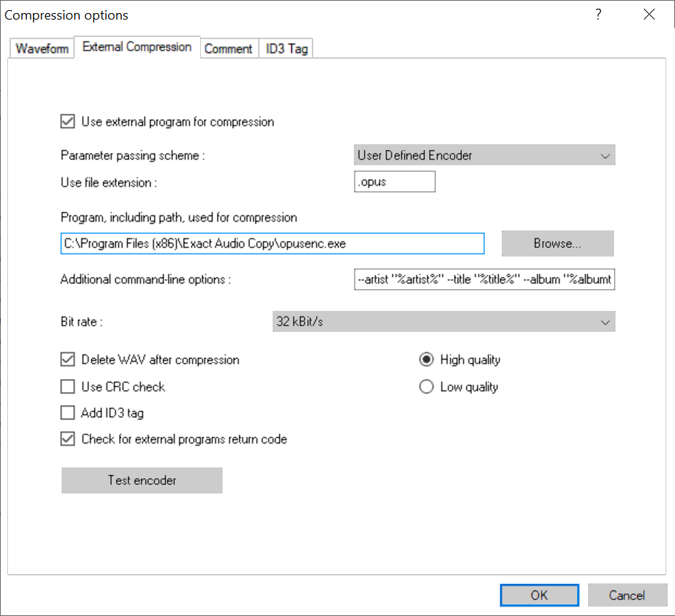Confirm settings with the OK button
This screenshot has height=616, width=675.
[x=539, y=595]
